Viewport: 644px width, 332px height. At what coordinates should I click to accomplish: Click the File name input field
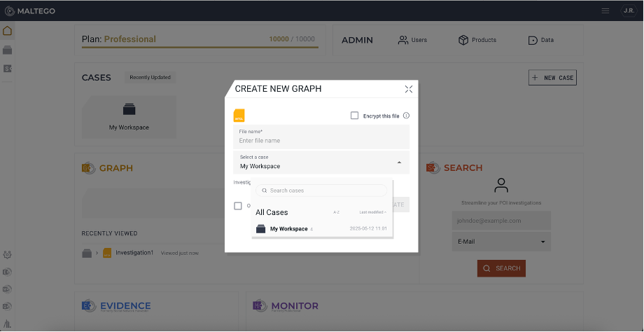click(x=321, y=137)
